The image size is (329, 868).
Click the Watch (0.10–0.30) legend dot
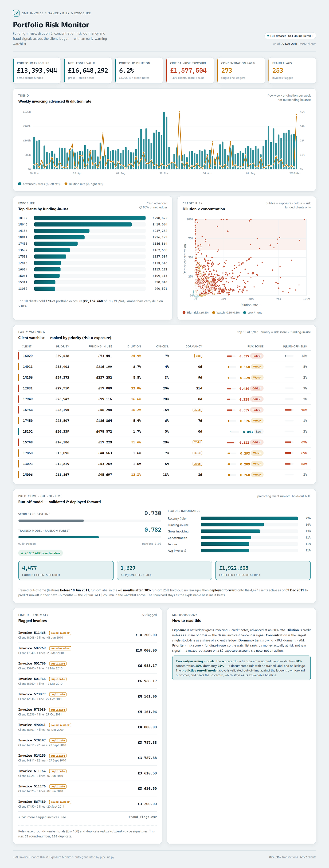tap(213, 313)
